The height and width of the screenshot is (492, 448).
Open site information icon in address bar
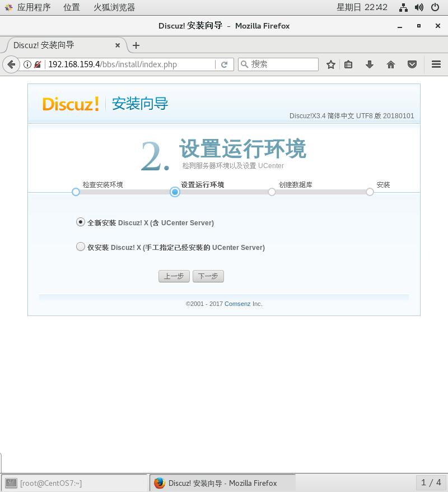tap(27, 64)
